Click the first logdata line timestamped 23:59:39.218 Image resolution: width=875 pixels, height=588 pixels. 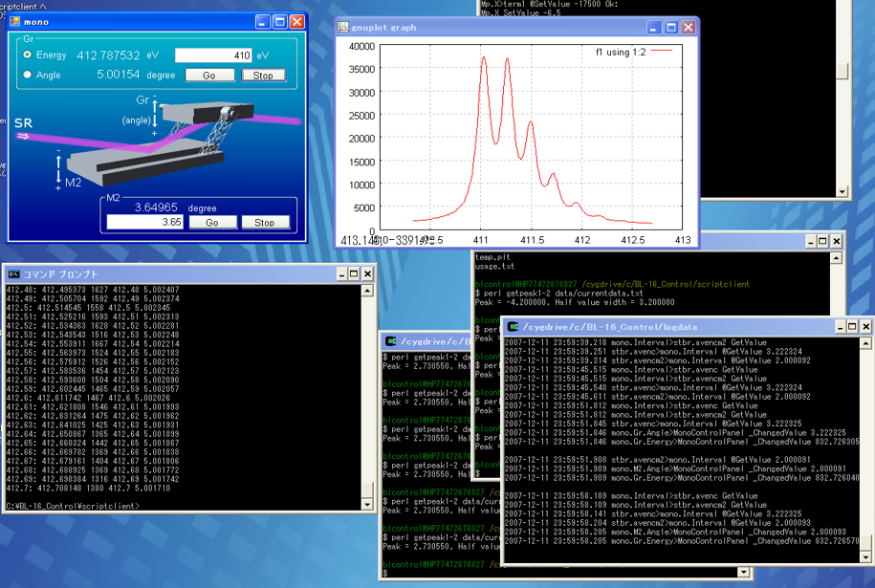(x=636, y=342)
